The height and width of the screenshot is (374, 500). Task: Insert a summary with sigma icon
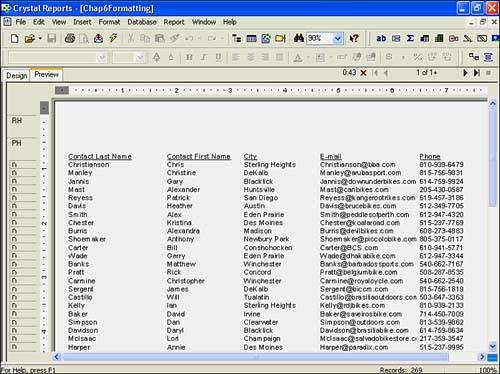[410, 38]
